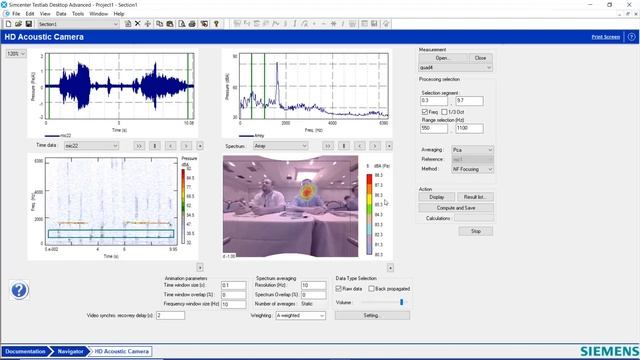The image size is (640, 360).
Task: Click the Stop button
Action: tap(476, 231)
